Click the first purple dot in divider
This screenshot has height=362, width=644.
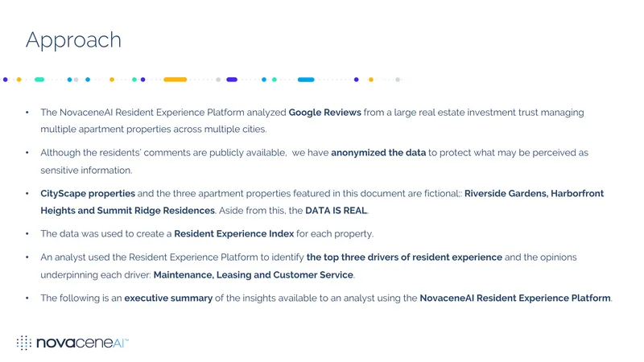coord(6,80)
